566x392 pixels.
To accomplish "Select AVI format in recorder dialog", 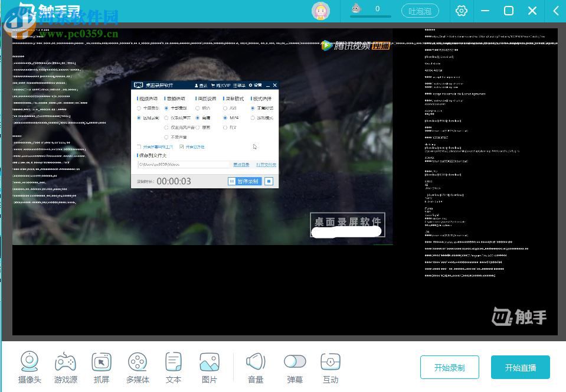I will 225,108.
